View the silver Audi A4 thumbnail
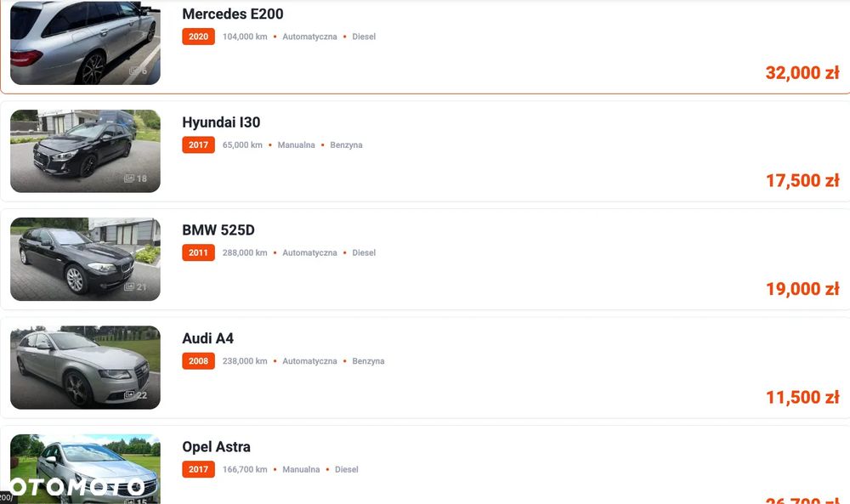This screenshot has height=504, width=850. (x=85, y=367)
